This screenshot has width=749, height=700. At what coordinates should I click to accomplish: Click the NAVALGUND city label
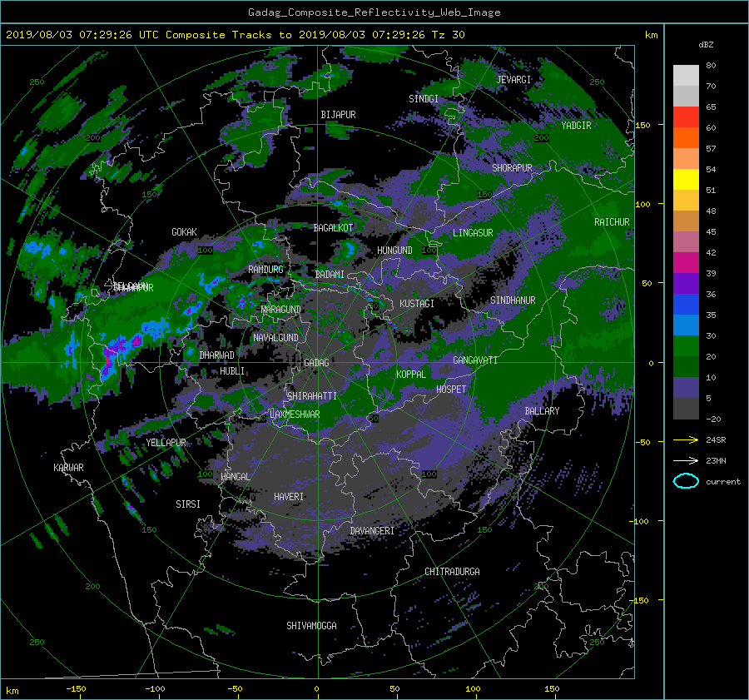[x=275, y=338]
